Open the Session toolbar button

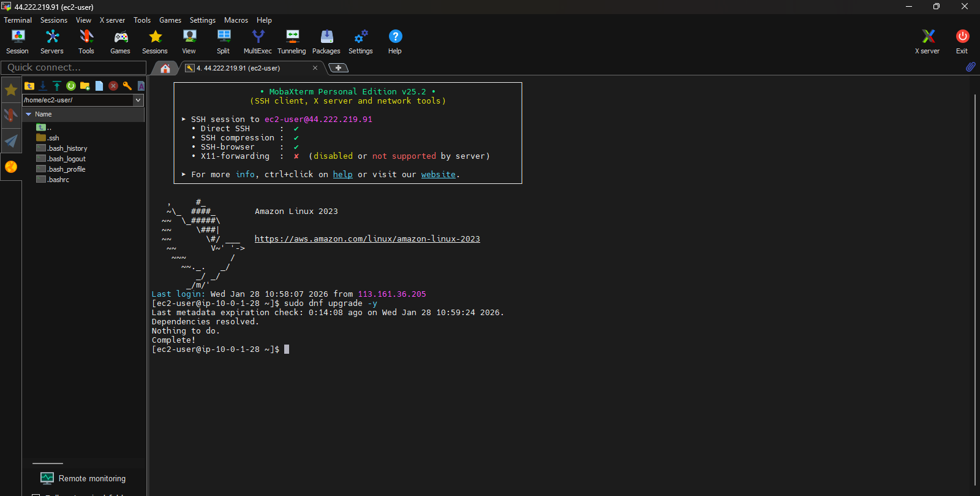coord(17,42)
